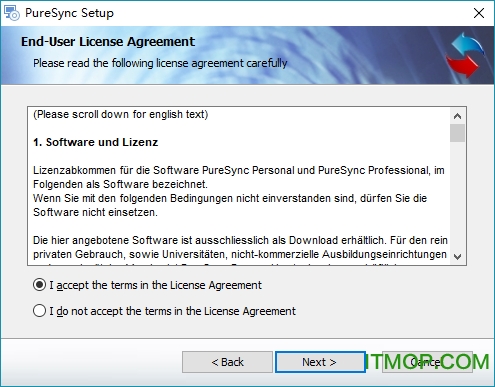This screenshot has height=387, width=495.
Task: Click the license scrollbar up arrow
Action: [x=457, y=116]
